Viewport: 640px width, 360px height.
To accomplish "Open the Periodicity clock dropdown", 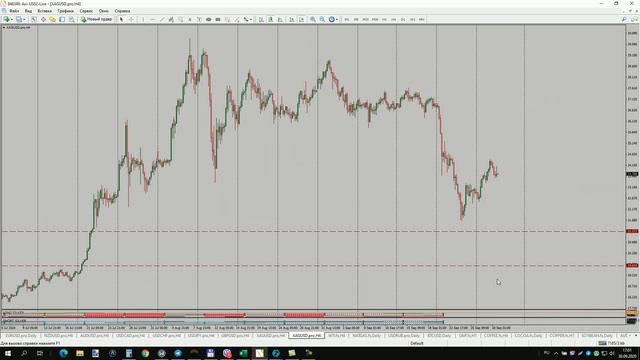I will [333, 19].
